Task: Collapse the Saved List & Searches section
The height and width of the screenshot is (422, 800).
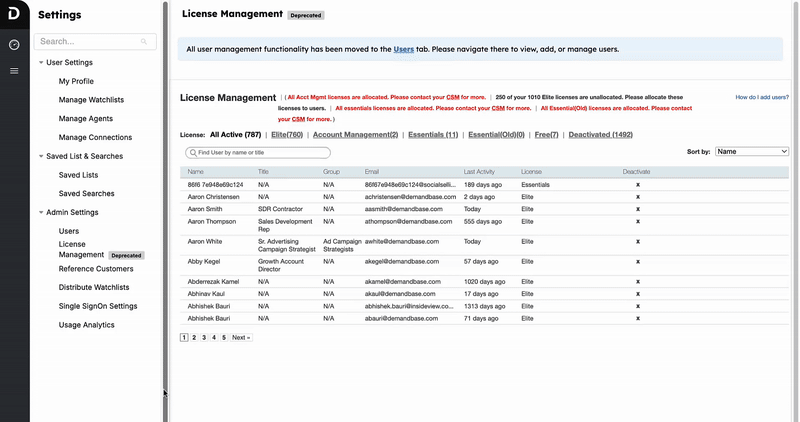Action: click(x=41, y=156)
